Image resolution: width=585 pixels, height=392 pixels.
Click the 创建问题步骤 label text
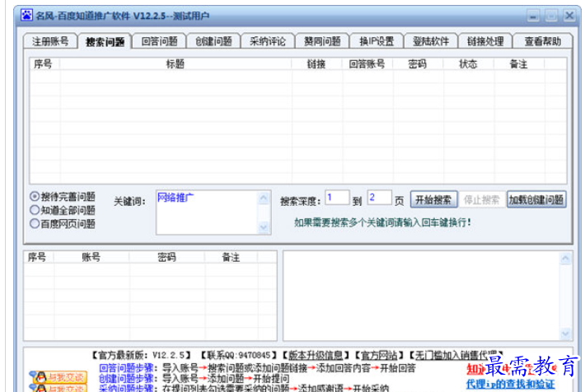[x=129, y=379]
